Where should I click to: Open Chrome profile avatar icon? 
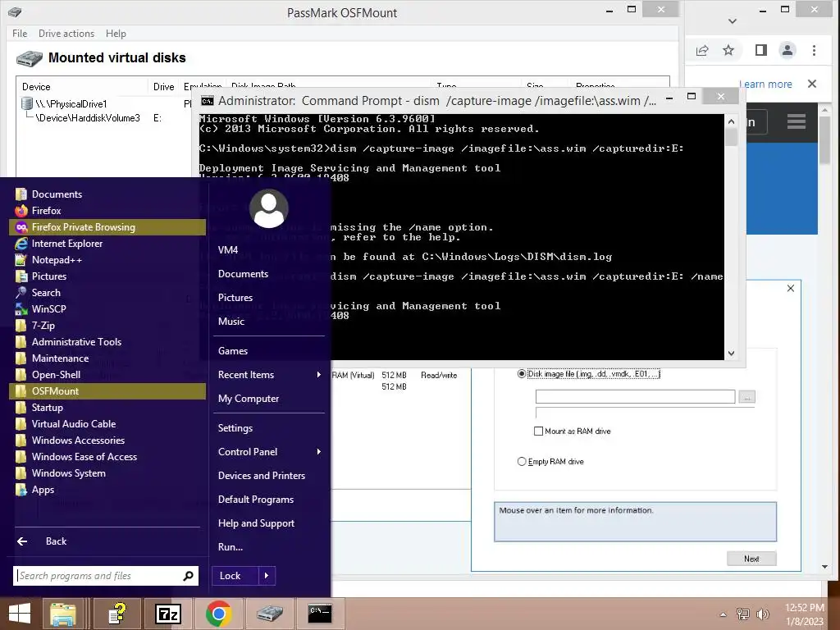[787, 50]
